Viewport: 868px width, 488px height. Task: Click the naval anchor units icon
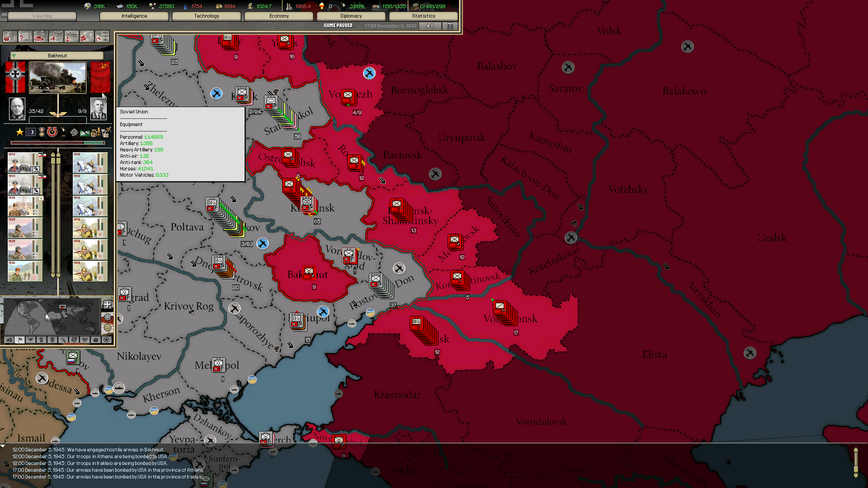pyautogui.click(x=71, y=37)
